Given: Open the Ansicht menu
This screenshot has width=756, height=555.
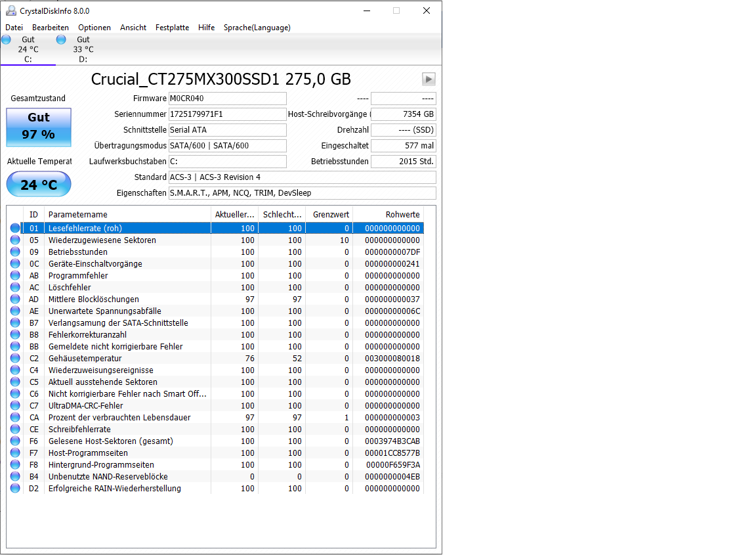Looking at the screenshot, I should pos(133,28).
